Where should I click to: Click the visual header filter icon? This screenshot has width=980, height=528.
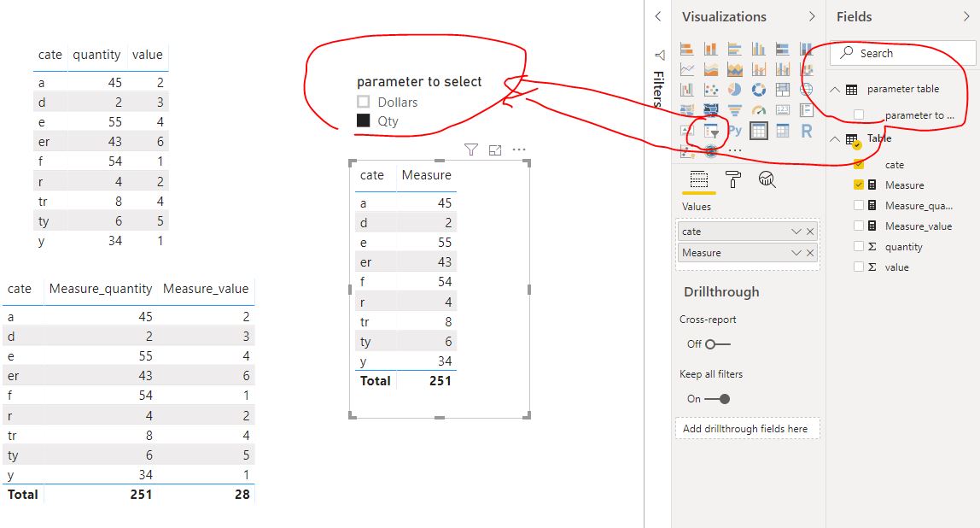[x=471, y=150]
